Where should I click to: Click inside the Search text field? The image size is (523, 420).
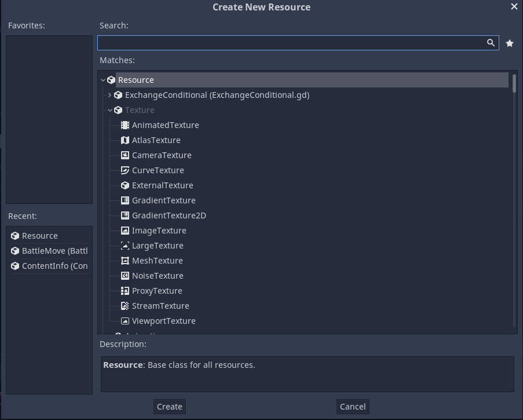pos(290,42)
